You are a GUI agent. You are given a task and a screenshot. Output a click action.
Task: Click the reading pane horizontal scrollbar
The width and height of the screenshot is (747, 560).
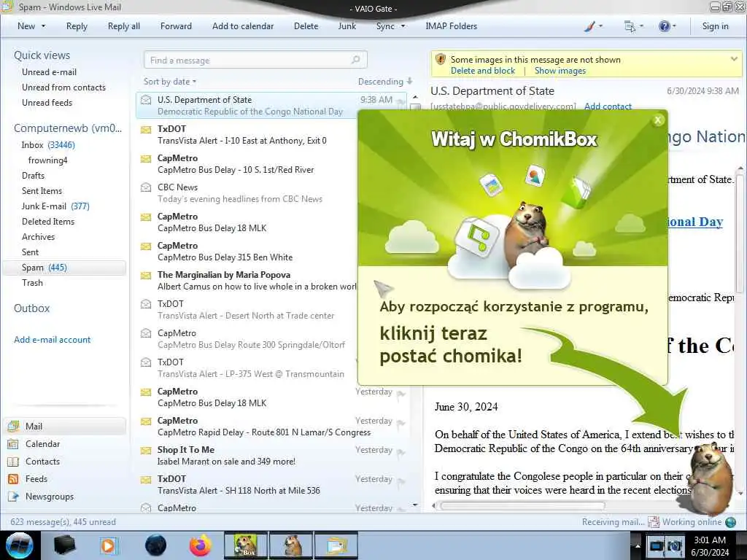point(522,505)
